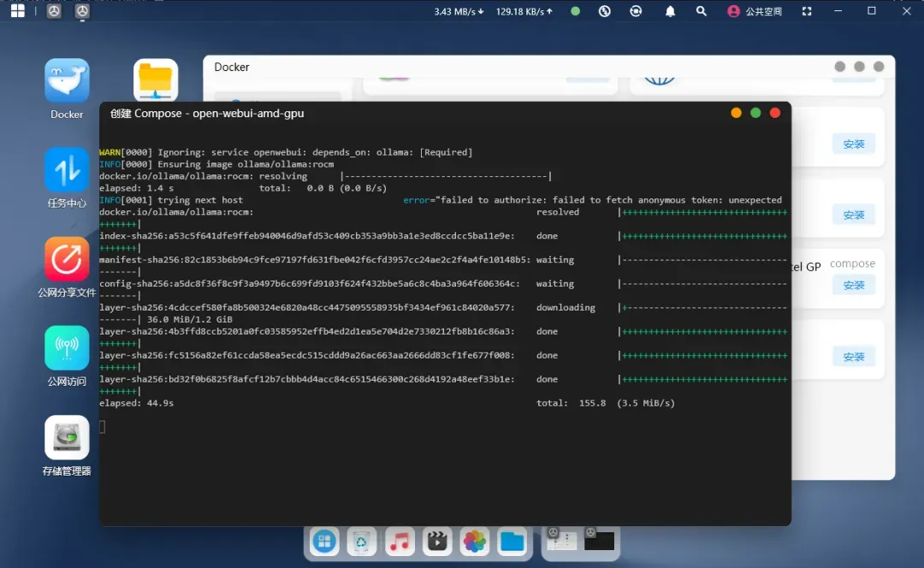The image size is (924, 568).
Task: Open search with the magnifier icon
Action: click(x=702, y=11)
